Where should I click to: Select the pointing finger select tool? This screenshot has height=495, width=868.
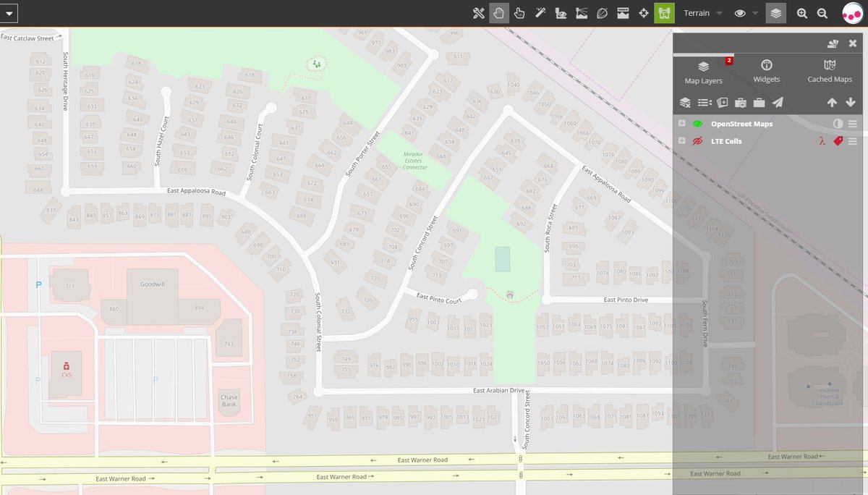point(519,13)
